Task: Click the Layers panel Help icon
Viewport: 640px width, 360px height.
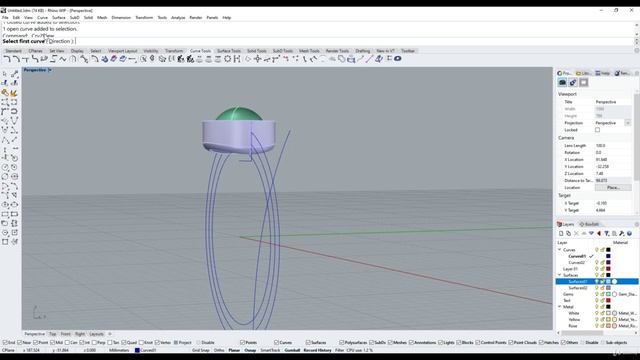Action: pos(629,233)
